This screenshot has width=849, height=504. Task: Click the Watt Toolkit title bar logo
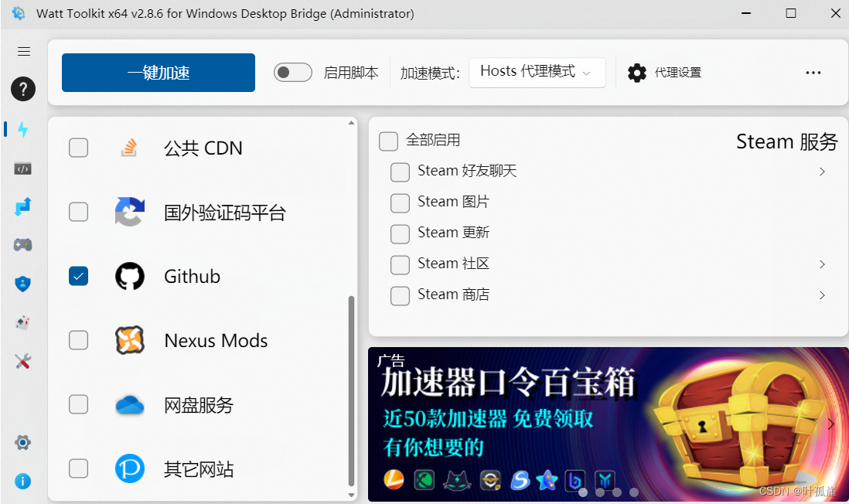[x=19, y=14]
